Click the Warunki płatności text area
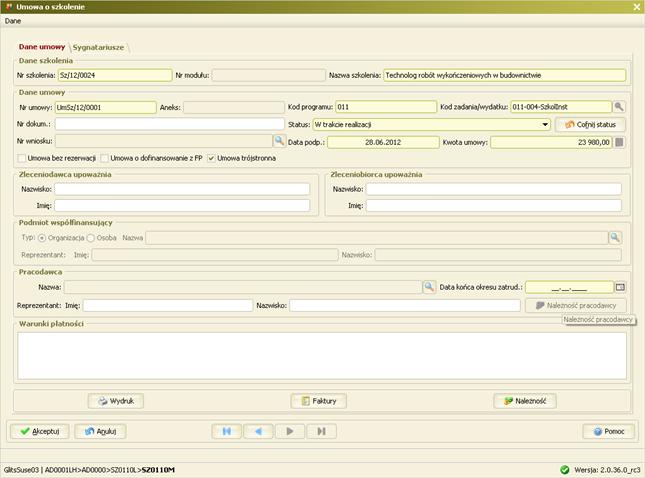Viewport: 645px width, 478px height. (x=322, y=355)
